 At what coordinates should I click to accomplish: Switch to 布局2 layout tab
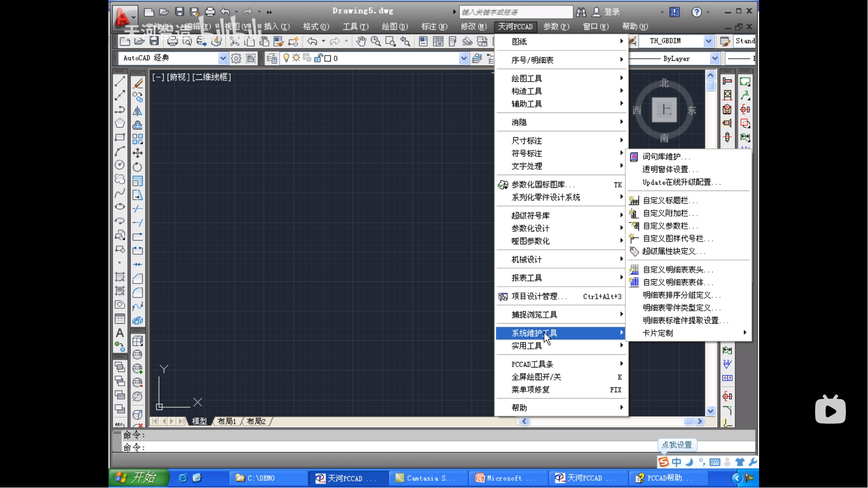pyautogui.click(x=256, y=421)
